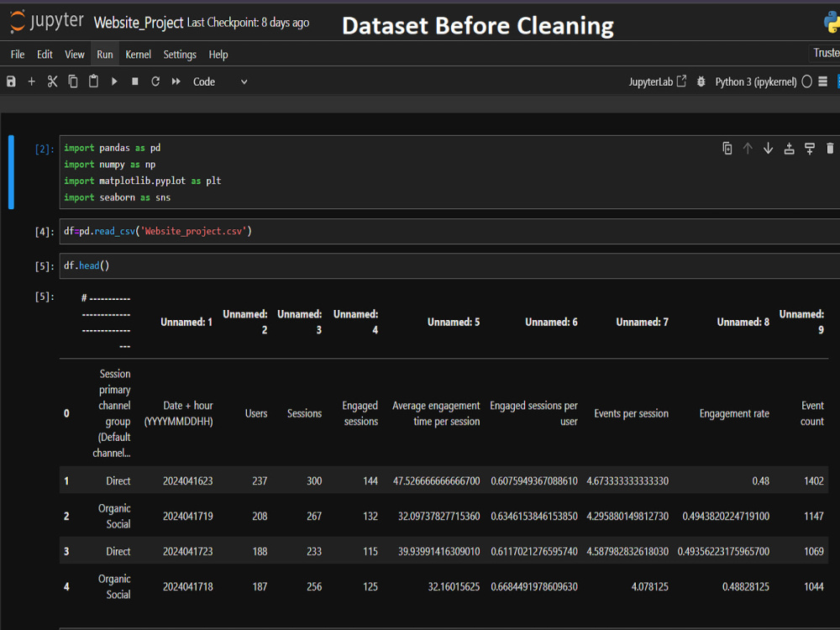Click the 2024041623 date value
This screenshot has width=840, height=630.
[187, 480]
